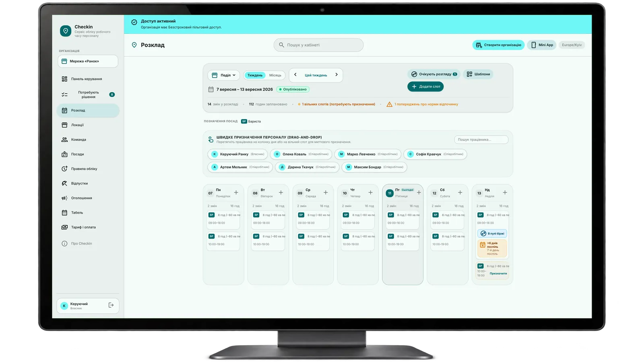Screen dimensions: 644x362
Task: Switch to Місяць view
Action: (x=275, y=75)
